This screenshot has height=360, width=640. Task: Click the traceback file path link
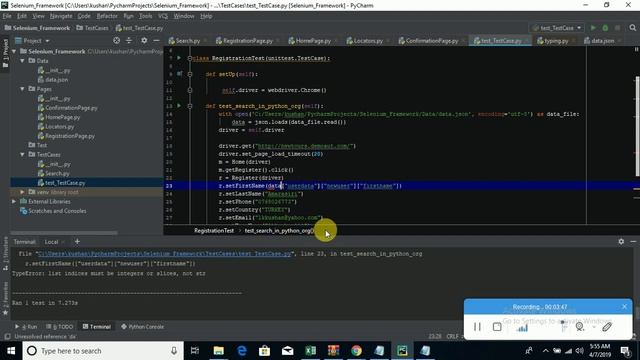tap(164, 254)
